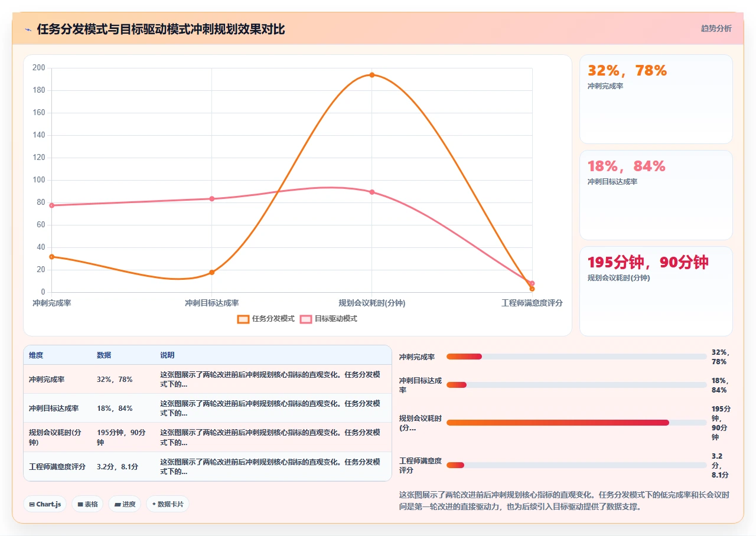Image resolution: width=756 pixels, height=536 pixels.
Task: Click x-axis label 工程师满意度评分 on chart
Action: [x=532, y=303]
